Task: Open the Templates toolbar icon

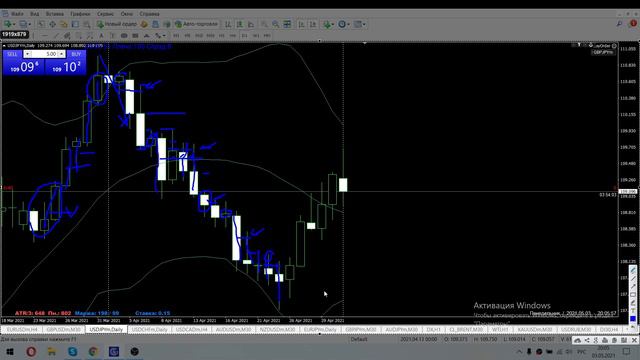Action: click(358, 24)
